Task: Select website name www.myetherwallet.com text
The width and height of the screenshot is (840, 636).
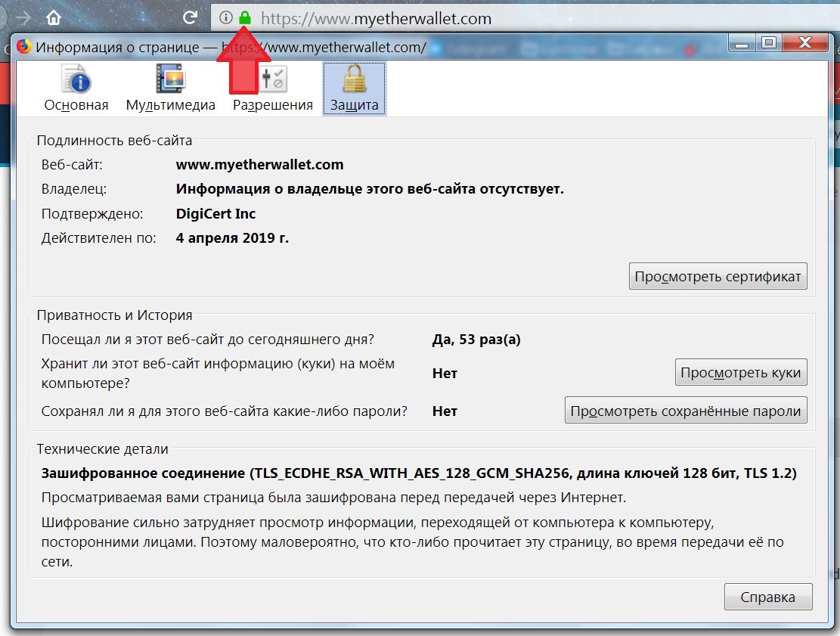Action: click(260, 165)
